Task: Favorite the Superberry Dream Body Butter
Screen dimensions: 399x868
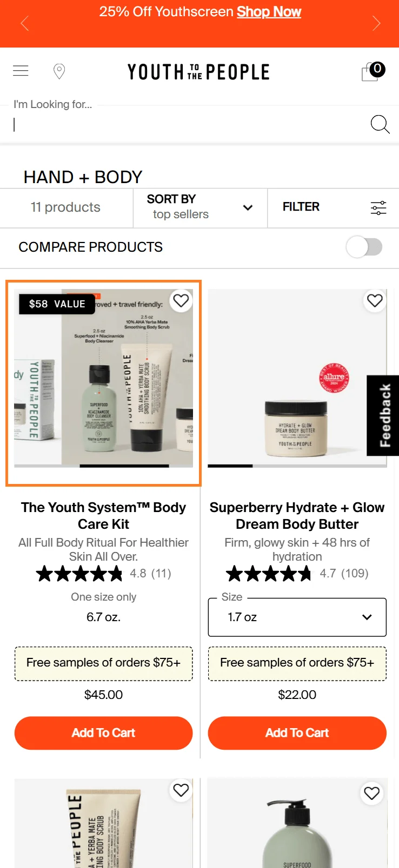Action: [x=375, y=301]
